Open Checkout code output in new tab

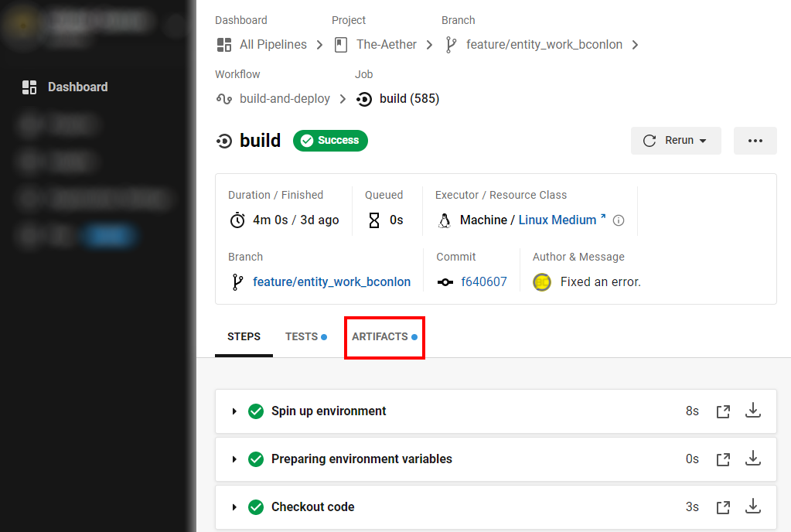click(723, 507)
